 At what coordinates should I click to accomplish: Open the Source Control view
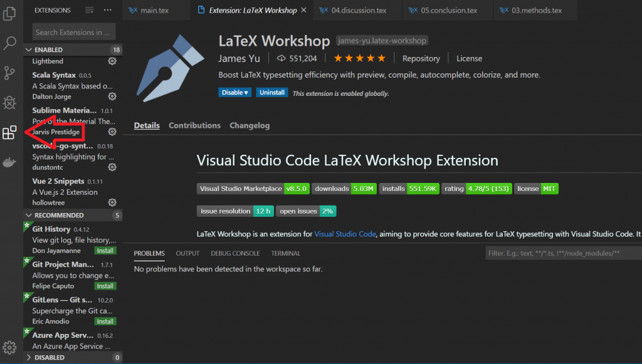9,73
